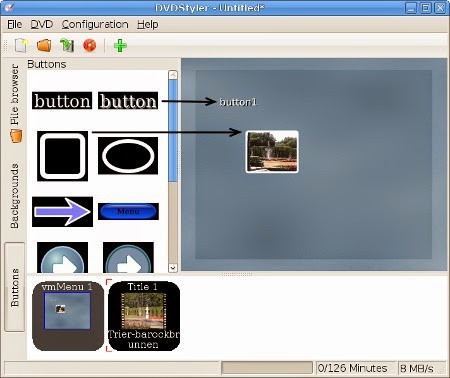Close the DVDStyler window
The height and width of the screenshot is (378, 450).
[x=440, y=8]
